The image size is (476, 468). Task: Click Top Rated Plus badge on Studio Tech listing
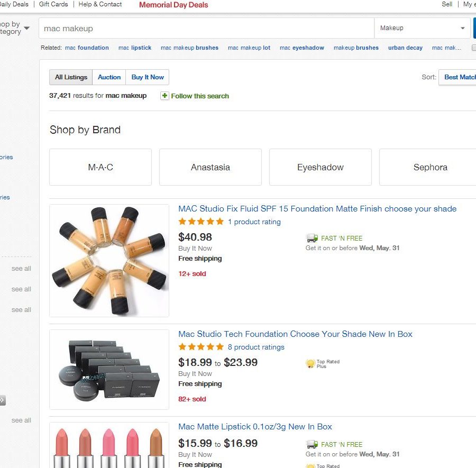tap(310, 363)
